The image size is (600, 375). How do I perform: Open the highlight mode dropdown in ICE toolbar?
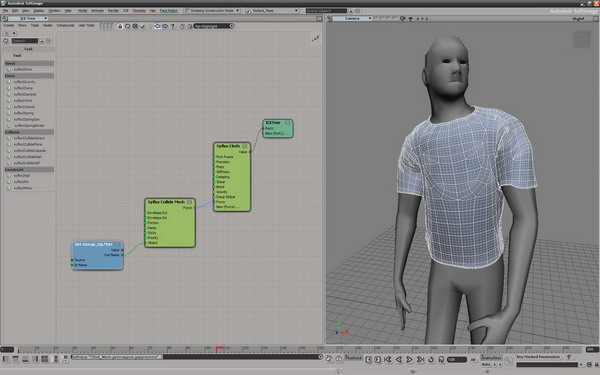[214, 26]
